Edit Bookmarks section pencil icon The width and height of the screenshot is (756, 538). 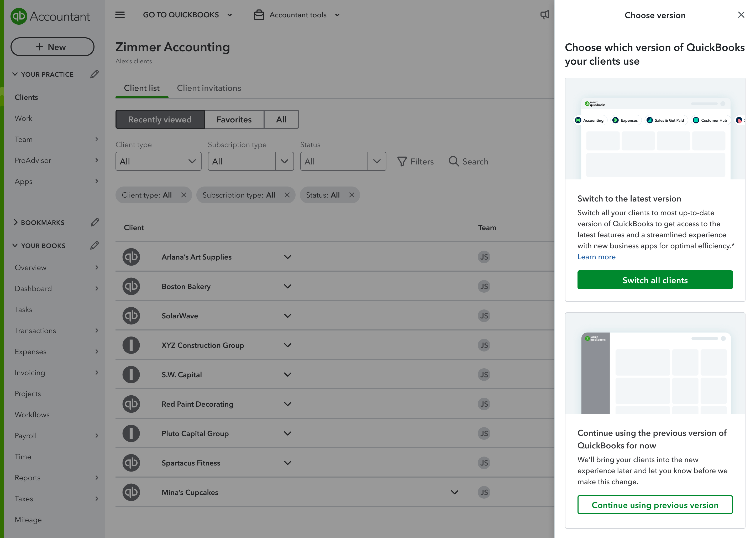click(95, 222)
